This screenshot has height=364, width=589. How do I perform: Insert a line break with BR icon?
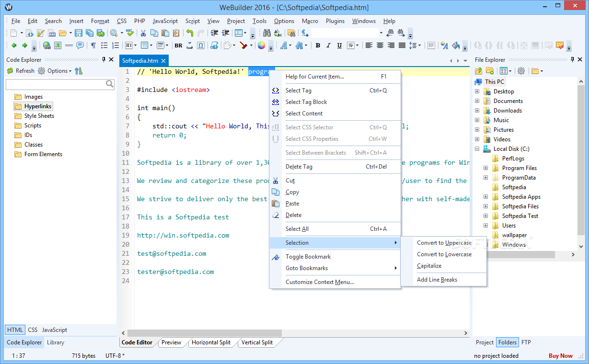point(178,45)
